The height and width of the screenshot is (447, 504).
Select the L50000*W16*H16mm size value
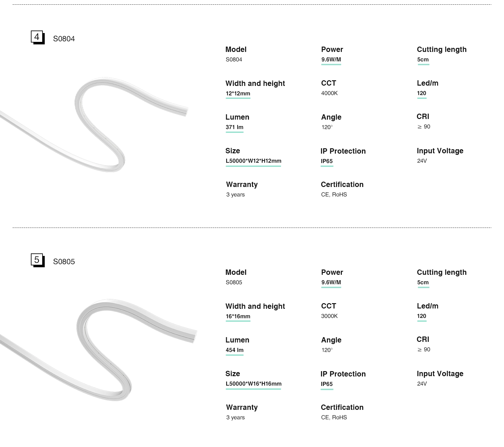coord(253,384)
